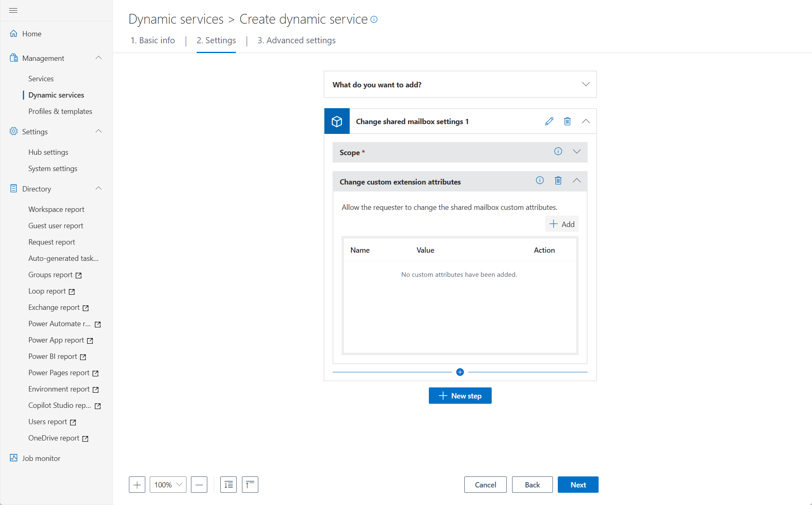This screenshot has width=812, height=505.
Task: Delete the Change shared mailbox settings step
Action: click(567, 121)
